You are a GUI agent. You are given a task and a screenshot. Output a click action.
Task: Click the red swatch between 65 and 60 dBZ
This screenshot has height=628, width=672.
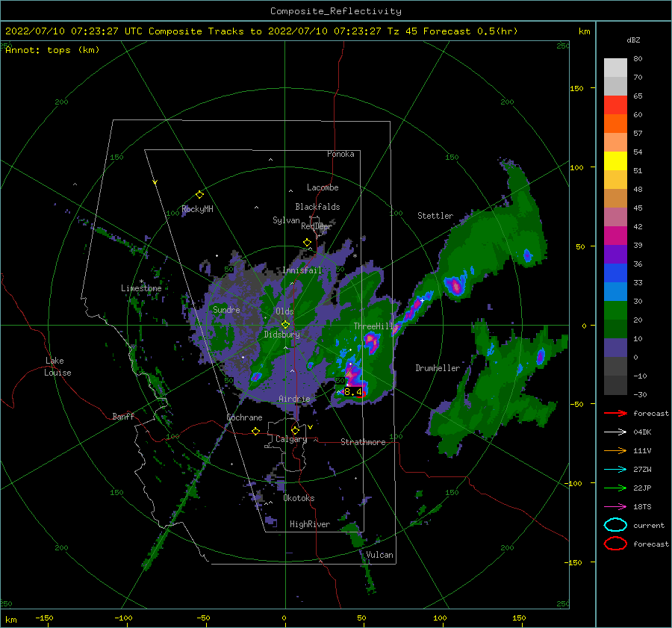(615, 105)
